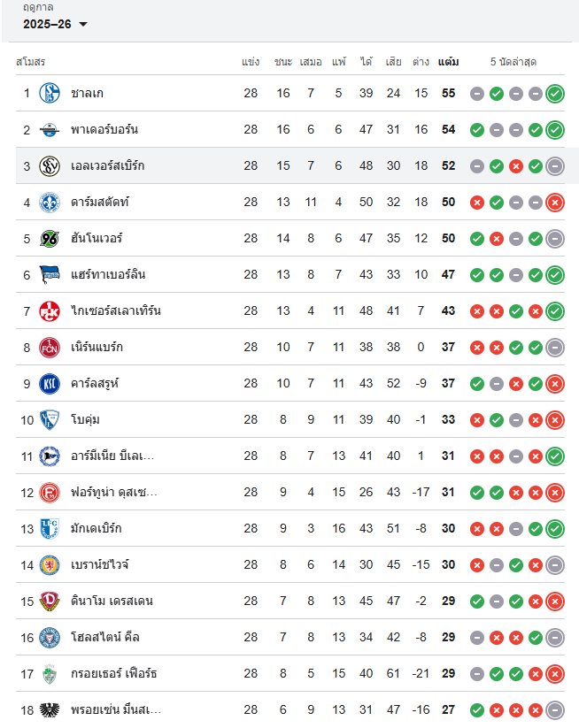Image resolution: width=579 pixels, height=728 pixels.
Task: Click the Preußen Münster eagle crest
Action: [49, 709]
